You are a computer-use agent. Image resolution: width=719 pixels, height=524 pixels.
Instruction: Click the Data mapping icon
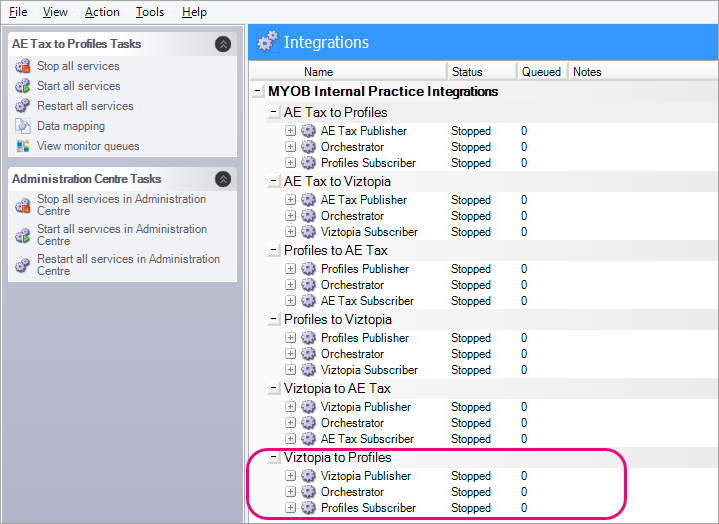click(x=23, y=126)
